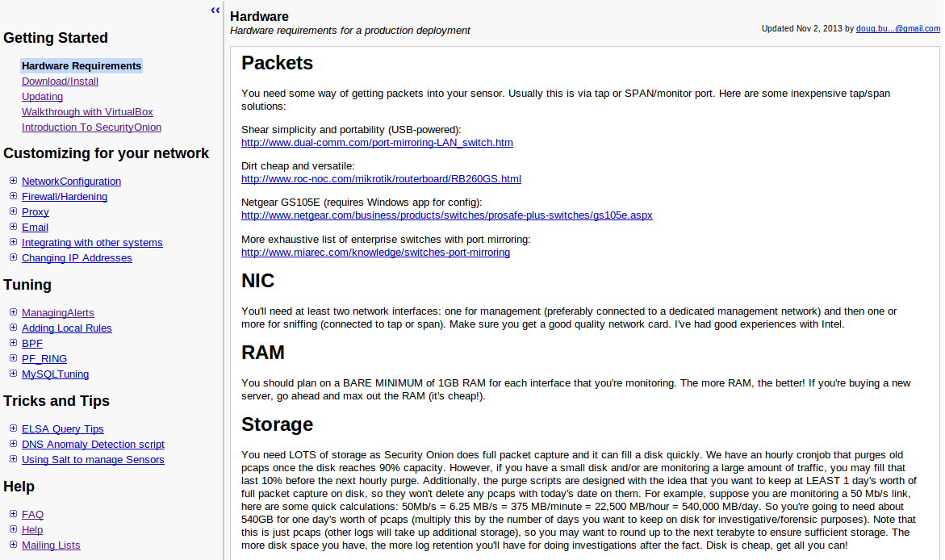Expand the FAQ plus icon
This screenshot has height=560, width=945.
point(13,514)
